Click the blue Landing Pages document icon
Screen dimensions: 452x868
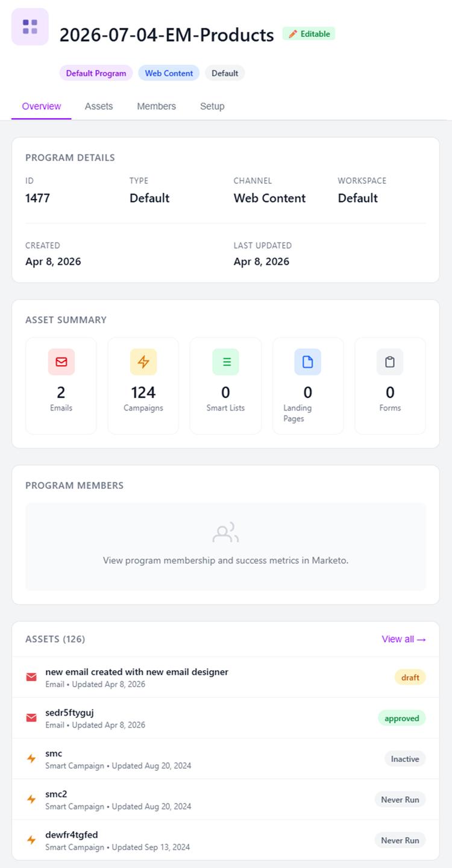[x=307, y=362]
